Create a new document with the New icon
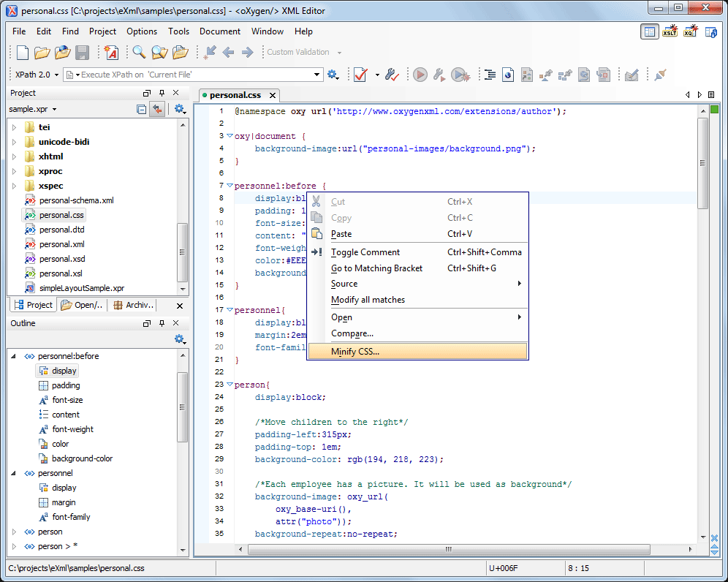The image size is (728, 582). point(22,53)
